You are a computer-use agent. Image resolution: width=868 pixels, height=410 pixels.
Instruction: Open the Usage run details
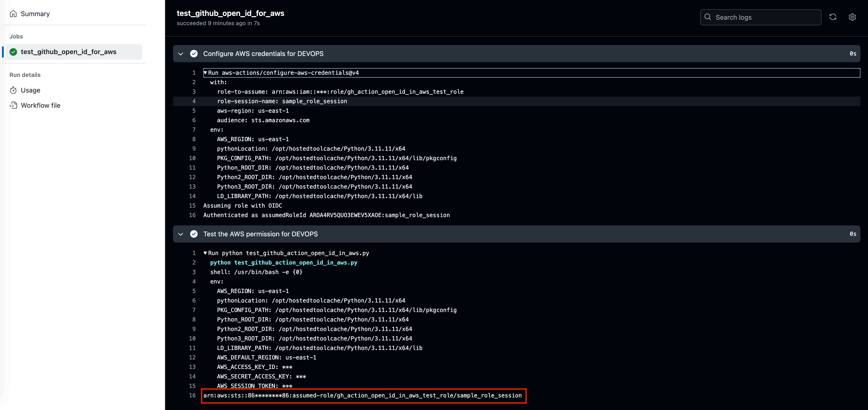(x=30, y=90)
